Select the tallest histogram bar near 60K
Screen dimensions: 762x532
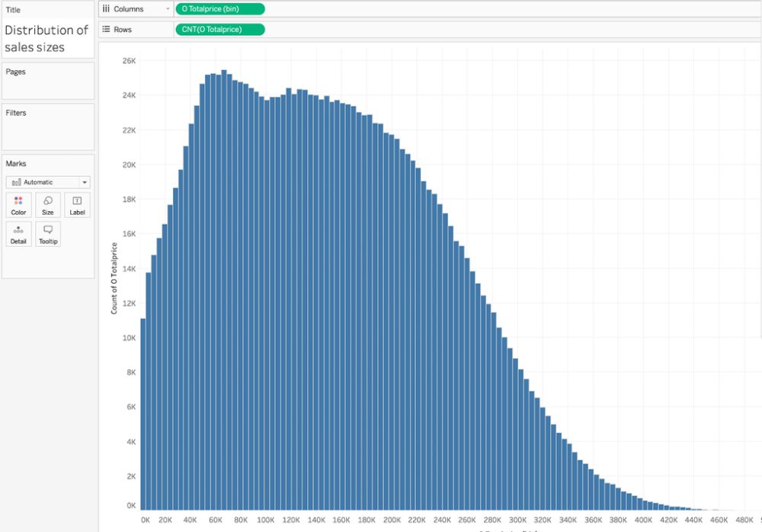coord(224,290)
